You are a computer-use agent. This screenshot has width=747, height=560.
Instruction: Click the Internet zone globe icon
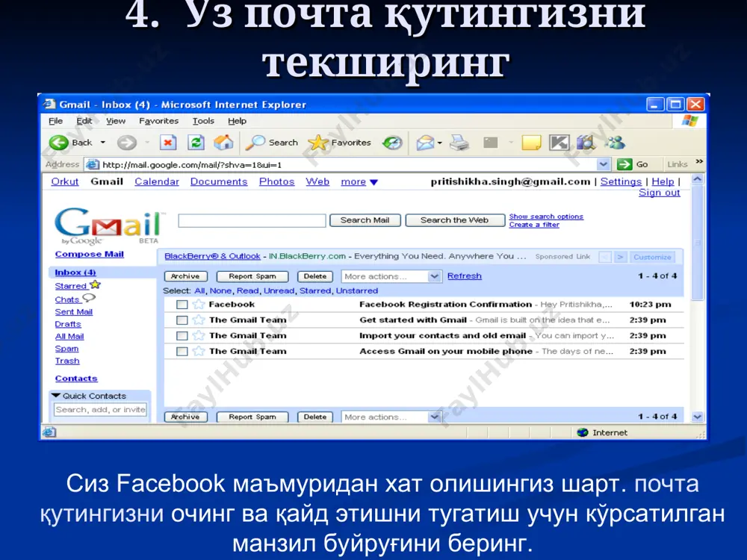pos(582,432)
